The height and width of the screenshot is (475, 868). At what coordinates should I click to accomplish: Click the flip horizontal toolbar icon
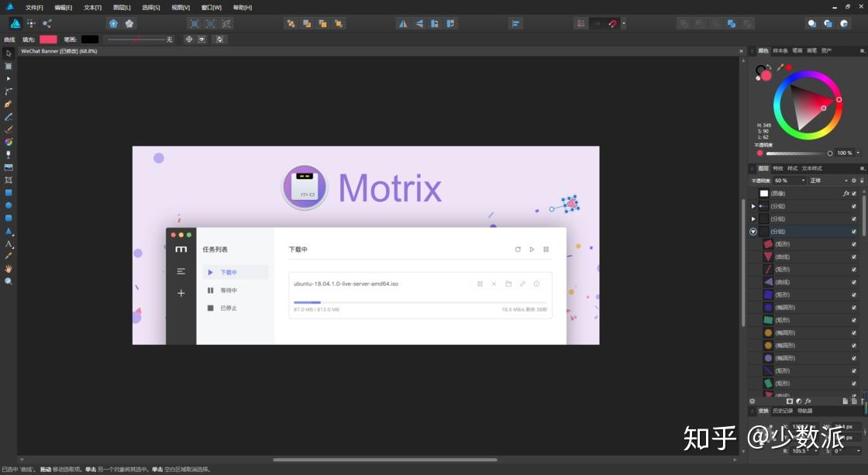pyautogui.click(x=403, y=23)
